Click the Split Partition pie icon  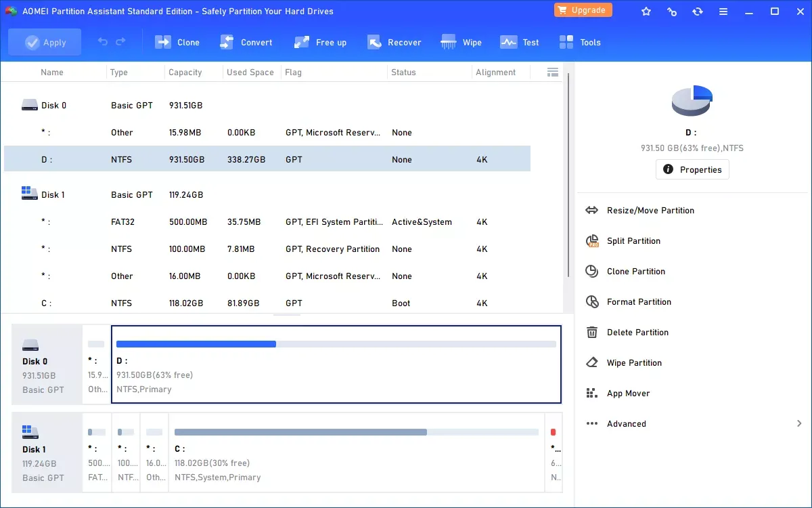(x=592, y=241)
